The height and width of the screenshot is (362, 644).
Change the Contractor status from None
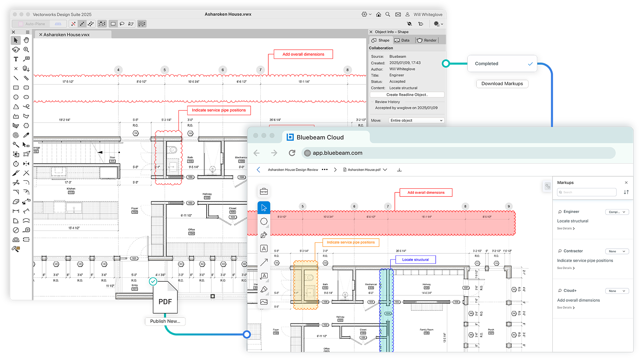click(617, 251)
